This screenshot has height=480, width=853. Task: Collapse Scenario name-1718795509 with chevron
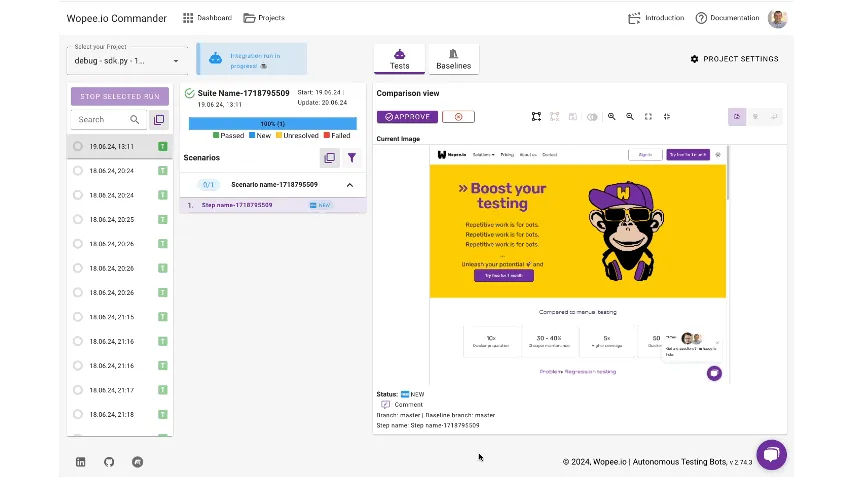point(350,185)
